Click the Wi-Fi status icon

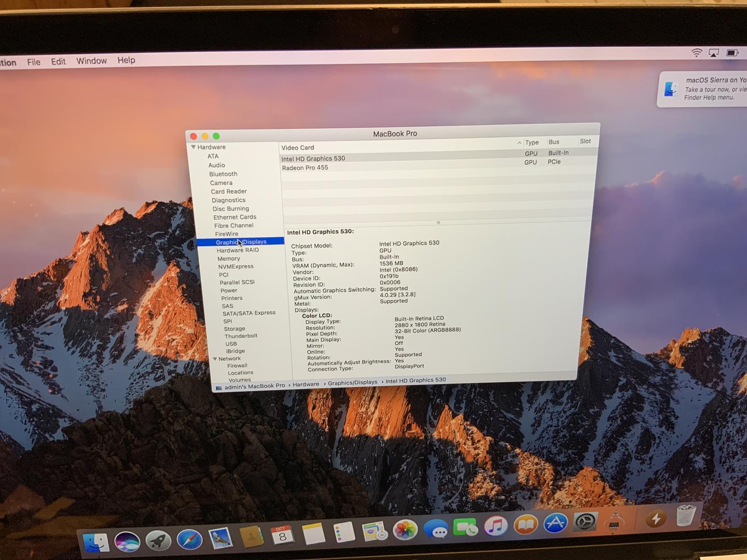click(x=697, y=53)
